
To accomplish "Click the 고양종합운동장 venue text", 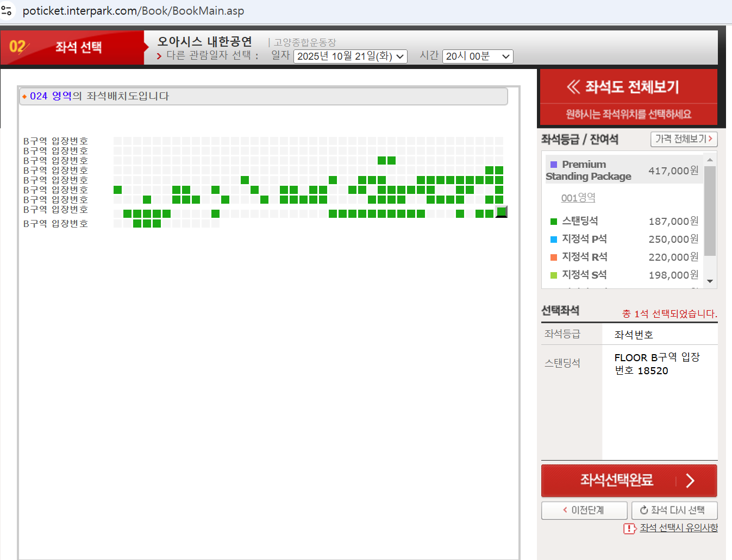I will [305, 42].
